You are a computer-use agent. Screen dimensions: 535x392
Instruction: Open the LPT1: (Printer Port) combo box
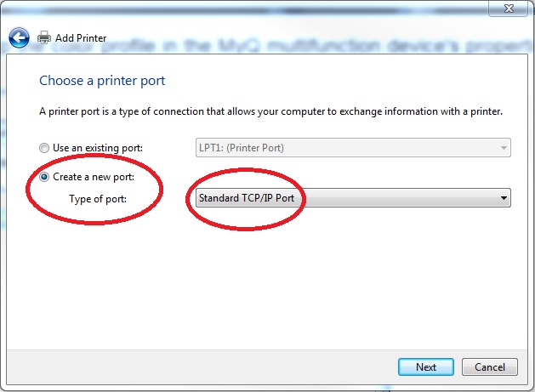[353, 148]
